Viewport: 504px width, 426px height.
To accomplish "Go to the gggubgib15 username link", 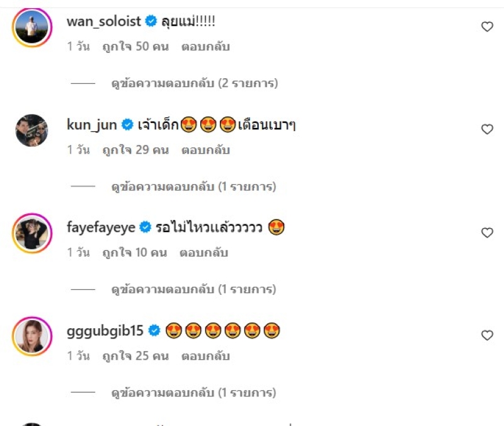I will 105,330.
